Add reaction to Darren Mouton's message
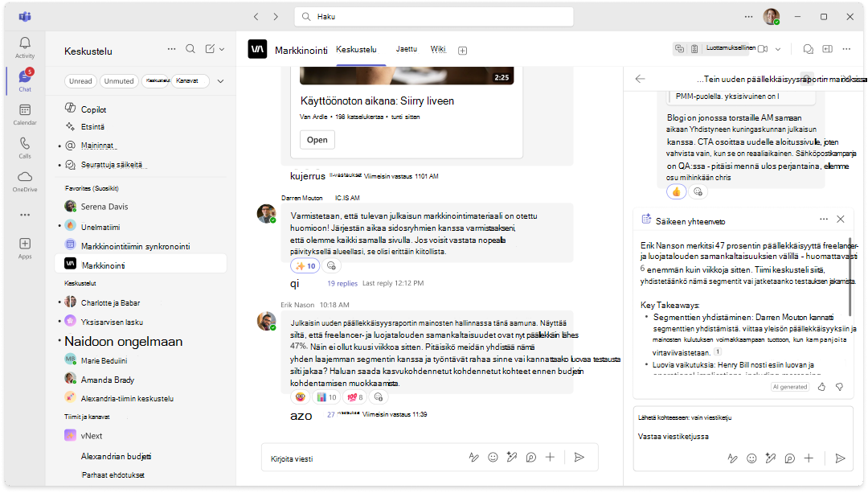This screenshot has width=868, height=493. 331,266
